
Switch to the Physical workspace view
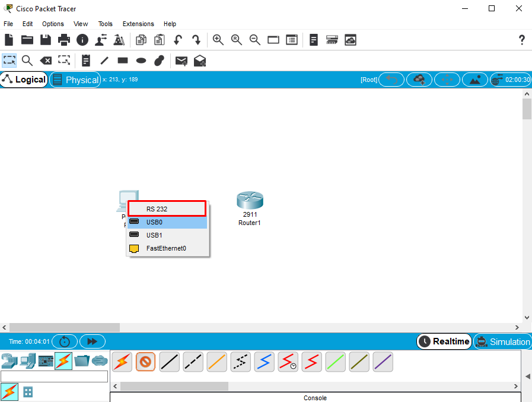point(75,79)
